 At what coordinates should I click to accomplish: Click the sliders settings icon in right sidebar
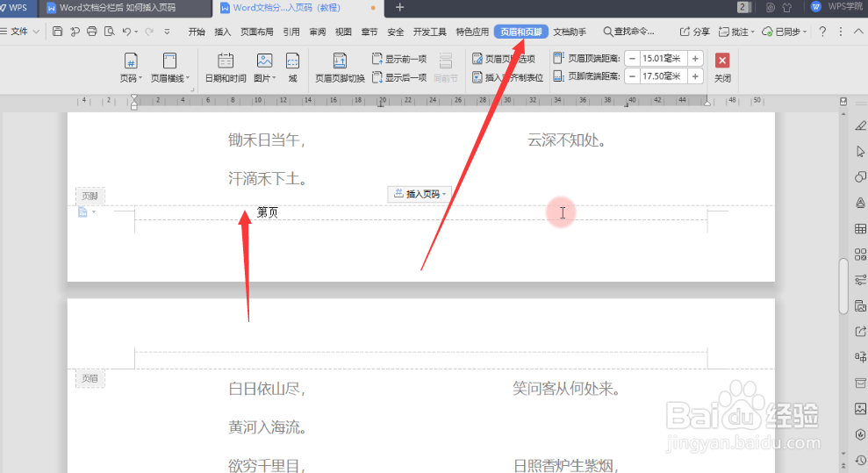(860, 280)
